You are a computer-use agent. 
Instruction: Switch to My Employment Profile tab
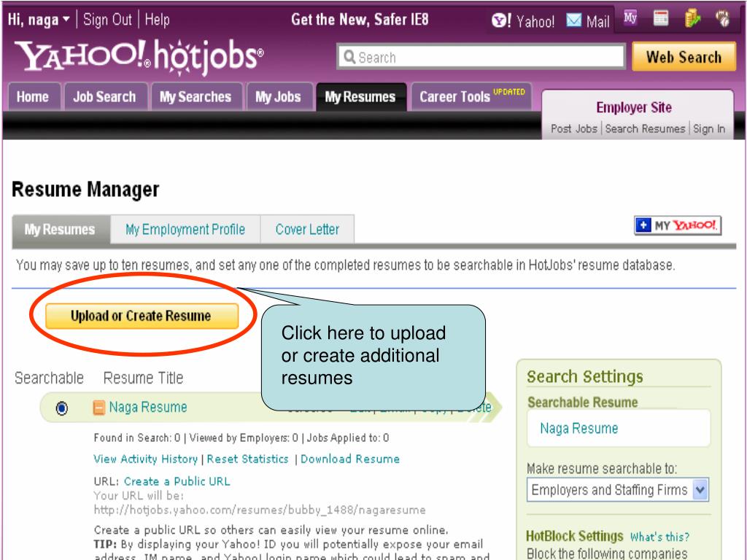[185, 230]
